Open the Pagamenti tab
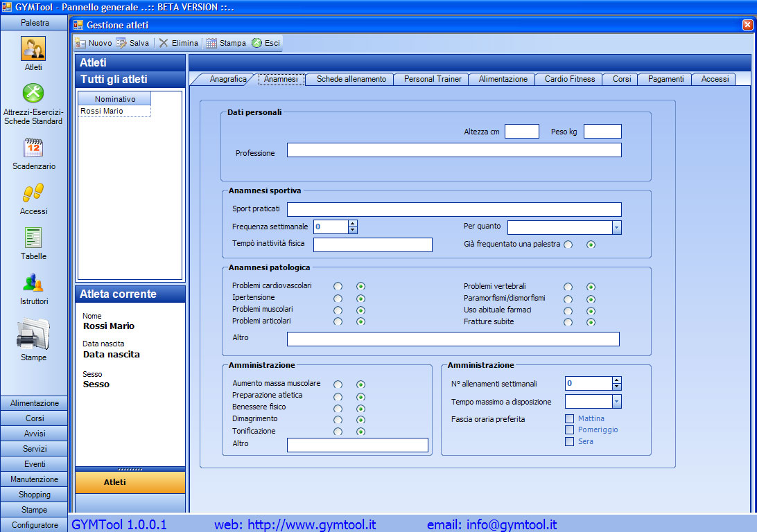This screenshot has height=532, width=757. [665, 79]
